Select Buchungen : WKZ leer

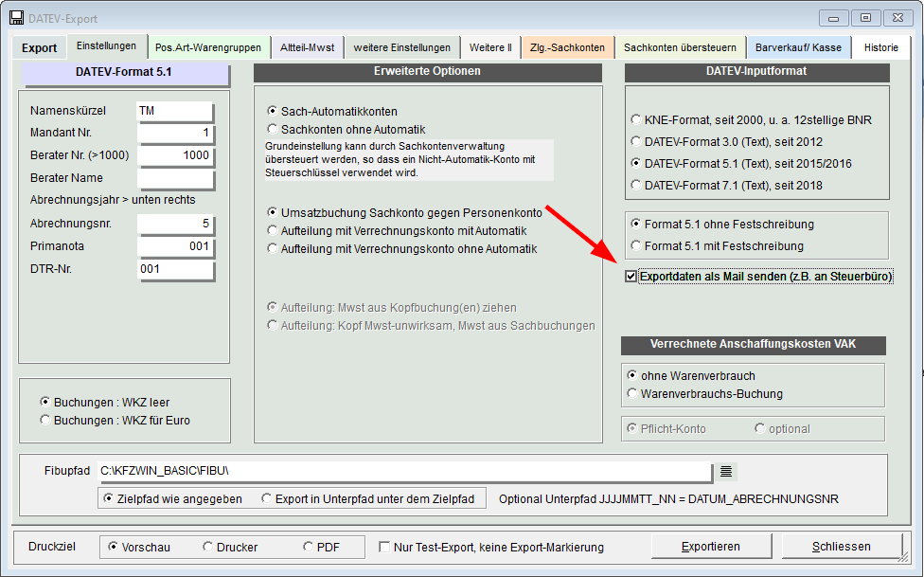point(104,403)
